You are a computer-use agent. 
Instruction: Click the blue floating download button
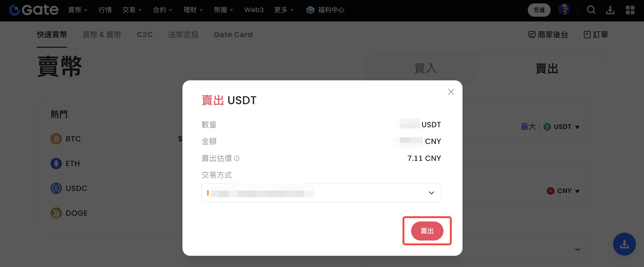coord(624,244)
